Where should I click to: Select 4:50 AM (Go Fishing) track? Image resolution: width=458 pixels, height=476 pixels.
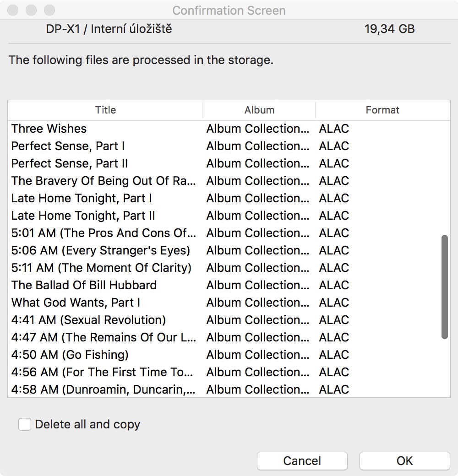pos(70,355)
